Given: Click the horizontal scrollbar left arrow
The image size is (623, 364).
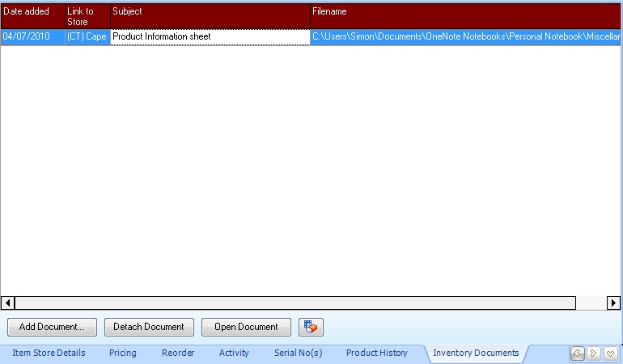Looking at the screenshot, I should click(x=8, y=303).
